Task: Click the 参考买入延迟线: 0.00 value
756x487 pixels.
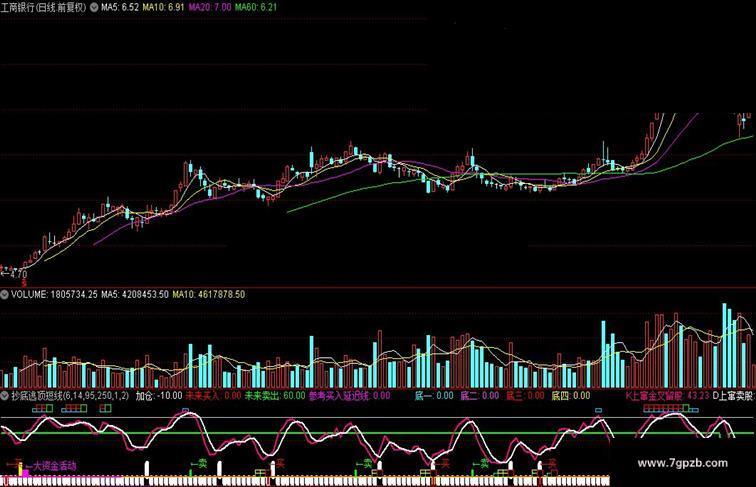Action: click(349, 396)
